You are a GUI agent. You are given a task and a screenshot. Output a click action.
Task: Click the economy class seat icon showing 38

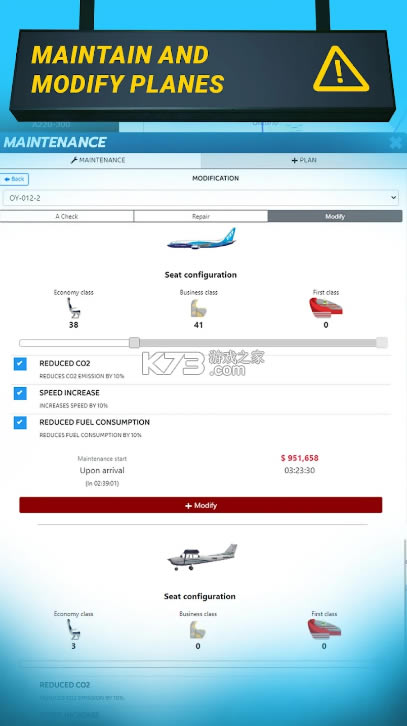point(74,308)
